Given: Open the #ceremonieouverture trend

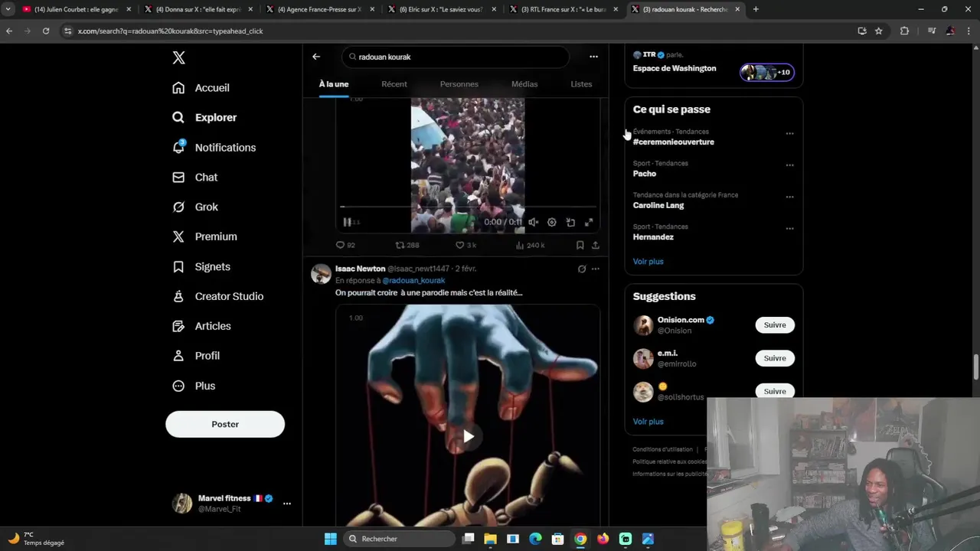Looking at the screenshot, I should [x=673, y=142].
